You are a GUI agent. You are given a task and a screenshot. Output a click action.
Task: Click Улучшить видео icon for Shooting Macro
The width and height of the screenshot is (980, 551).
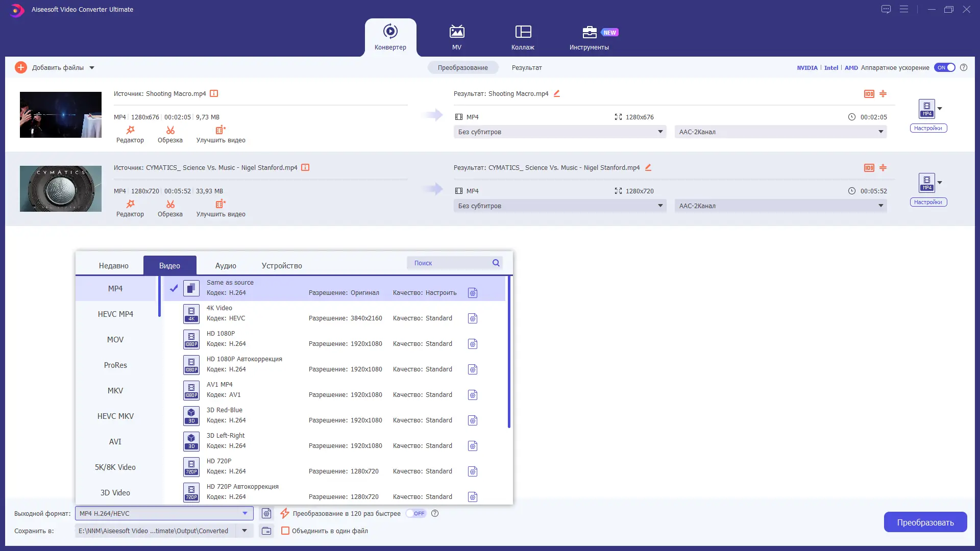click(220, 130)
